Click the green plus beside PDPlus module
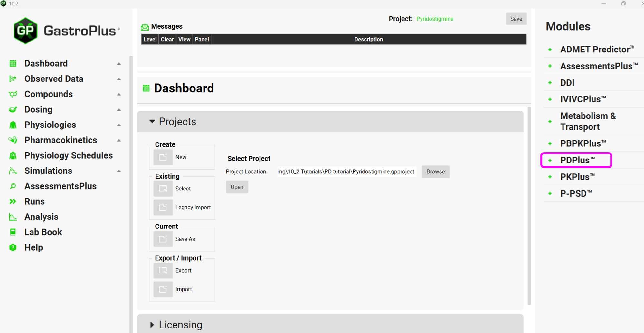 click(x=550, y=160)
